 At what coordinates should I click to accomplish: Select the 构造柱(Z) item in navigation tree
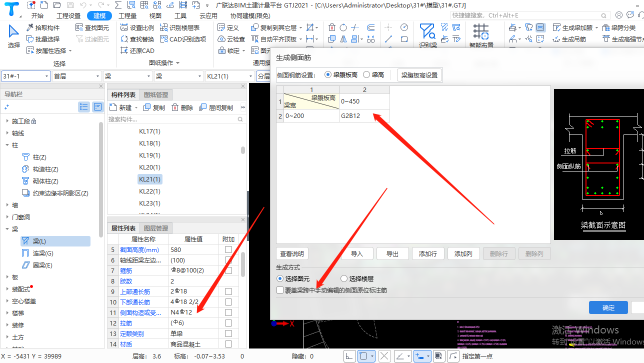[40, 169]
